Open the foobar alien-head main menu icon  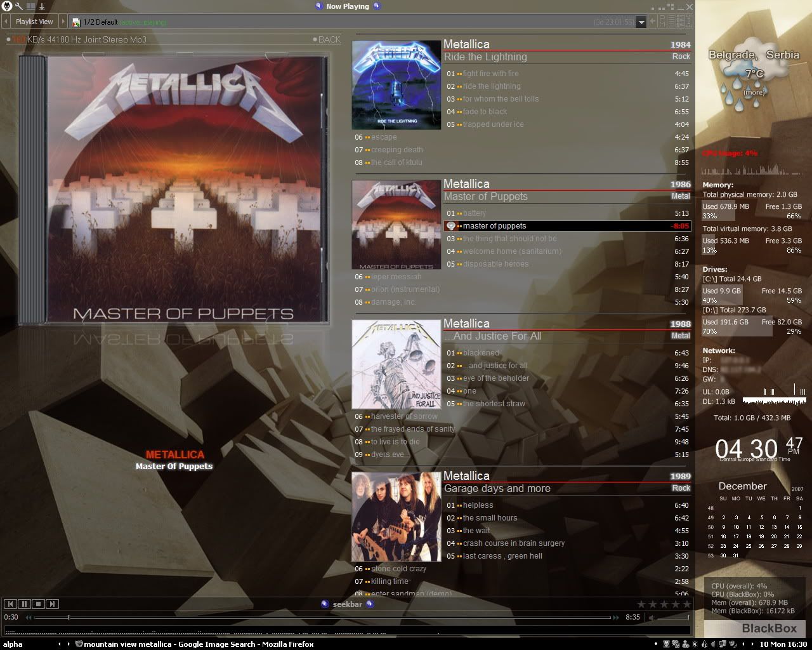6,6
